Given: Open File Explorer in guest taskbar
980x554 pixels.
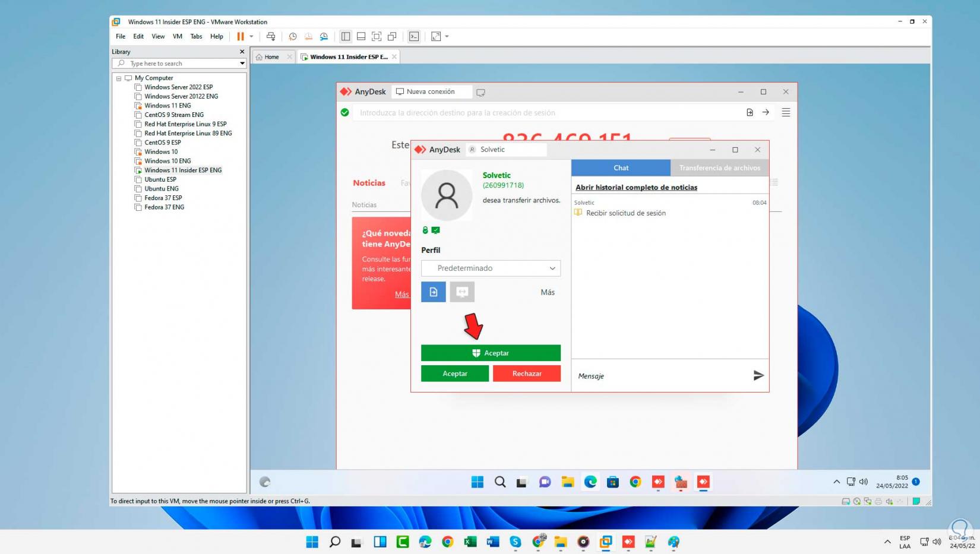Looking at the screenshot, I should pos(568,482).
